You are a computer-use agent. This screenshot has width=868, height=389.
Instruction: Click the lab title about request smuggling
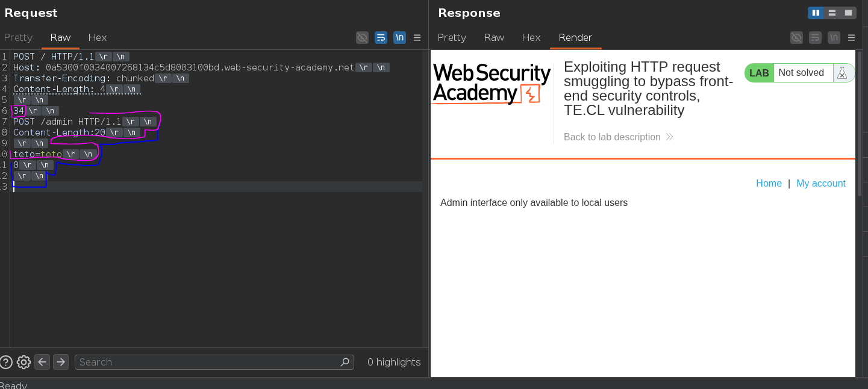648,89
